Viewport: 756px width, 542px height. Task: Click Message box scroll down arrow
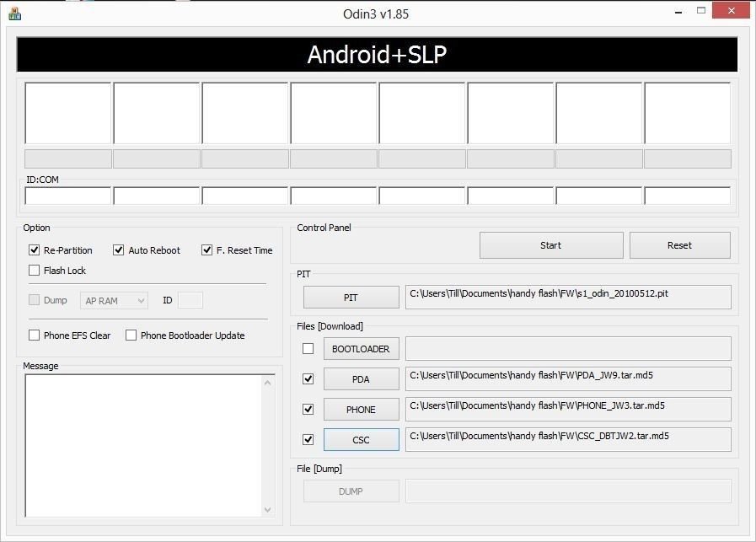click(x=268, y=510)
